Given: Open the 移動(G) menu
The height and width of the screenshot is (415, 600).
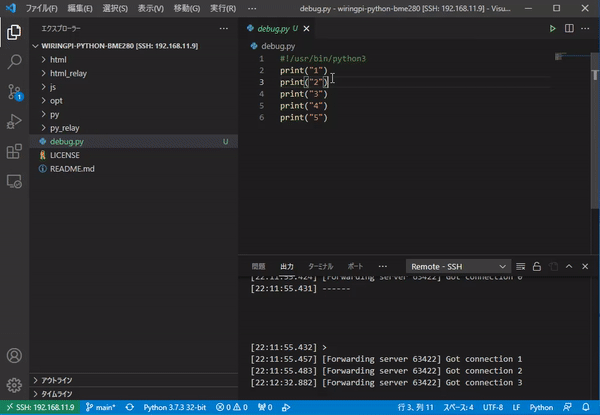Looking at the screenshot, I should (x=186, y=8).
